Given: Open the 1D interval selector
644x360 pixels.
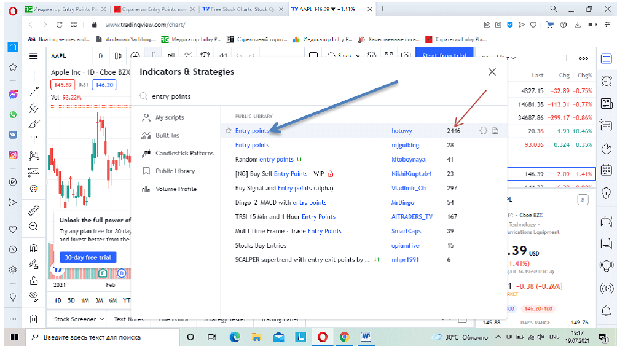Looking at the screenshot, I should pyautogui.click(x=100, y=56).
